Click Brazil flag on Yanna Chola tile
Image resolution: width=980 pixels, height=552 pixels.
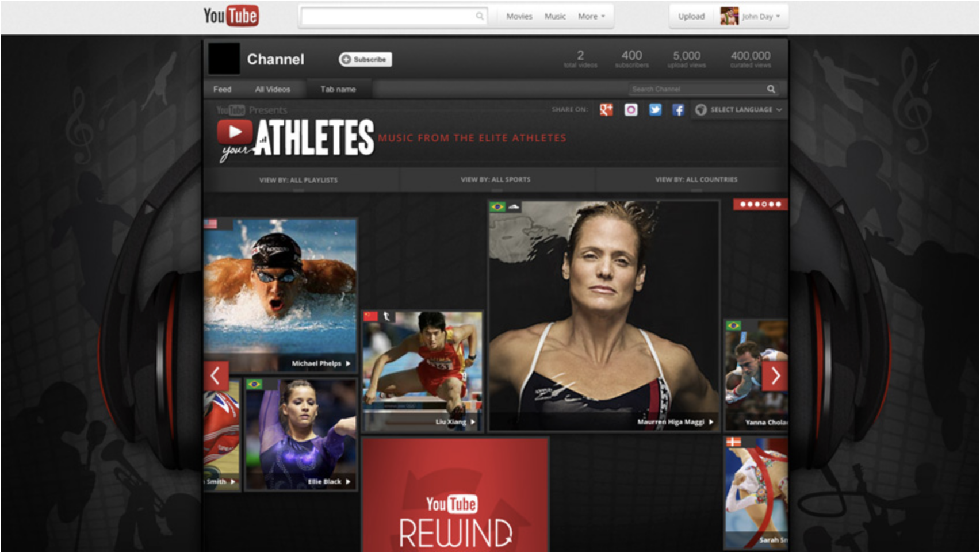733,326
